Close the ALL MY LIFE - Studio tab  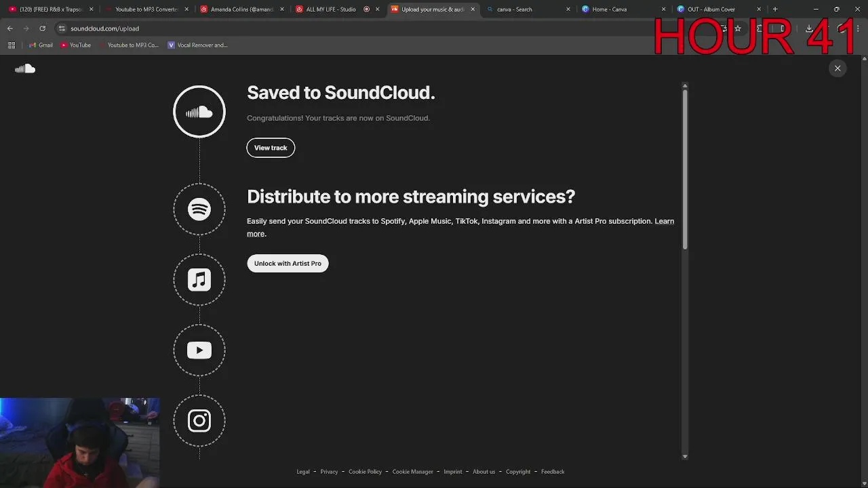coord(377,9)
